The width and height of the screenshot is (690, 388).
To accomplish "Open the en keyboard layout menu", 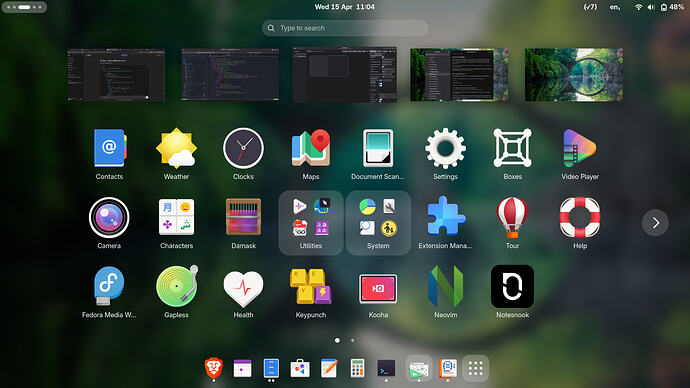I will pyautogui.click(x=615, y=7).
